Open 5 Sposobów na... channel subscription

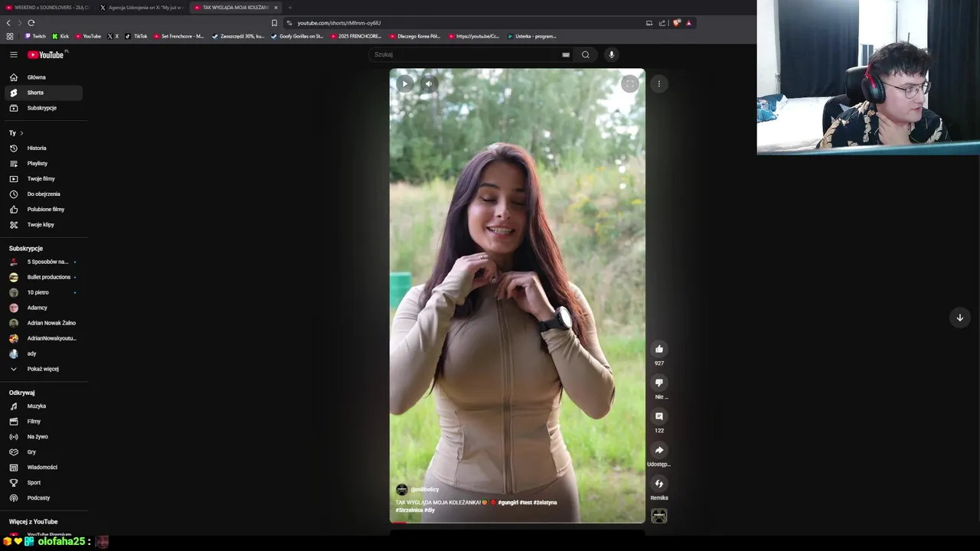point(43,262)
